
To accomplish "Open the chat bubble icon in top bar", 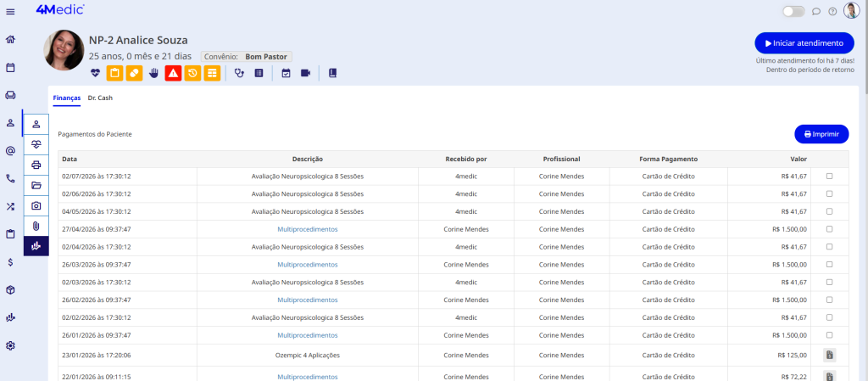I will click(x=816, y=12).
